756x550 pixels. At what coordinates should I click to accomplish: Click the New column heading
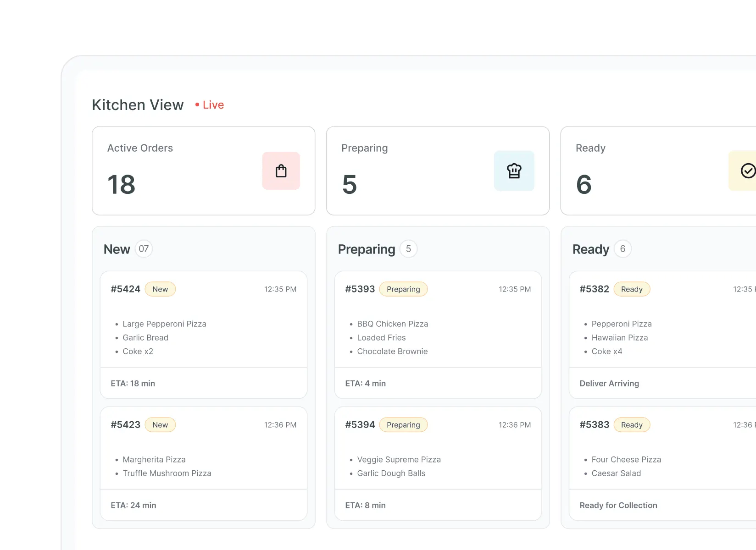click(x=117, y=249)
